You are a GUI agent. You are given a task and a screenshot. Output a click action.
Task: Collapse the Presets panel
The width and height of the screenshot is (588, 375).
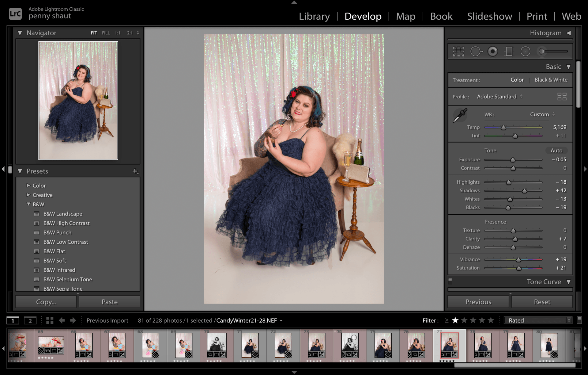coord(20,171)
